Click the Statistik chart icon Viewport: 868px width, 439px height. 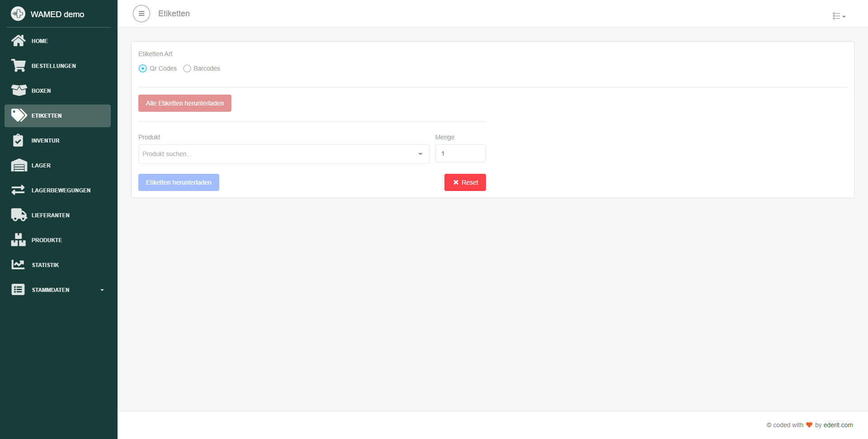19,265
